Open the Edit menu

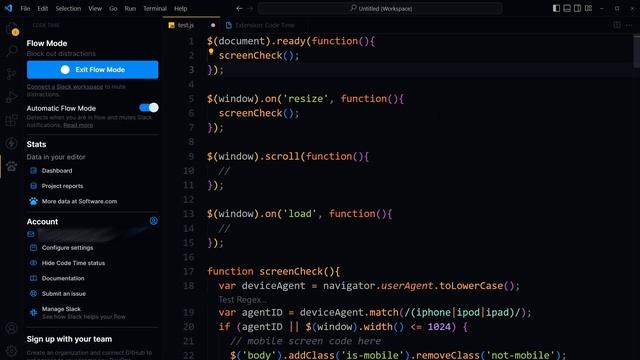click(x=42, y=9)
